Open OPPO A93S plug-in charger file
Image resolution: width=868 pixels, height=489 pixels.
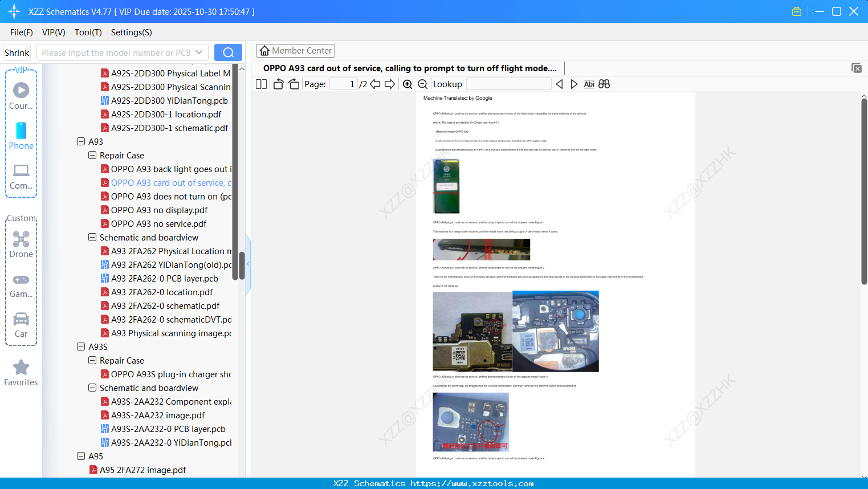166,374
